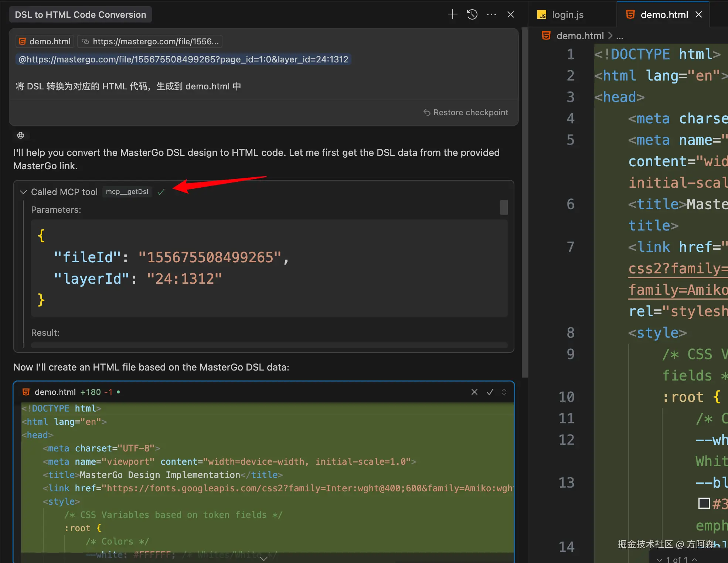728x563 pixels.
Task: Click the globe icon below the message
Action: tap(21, 135)
